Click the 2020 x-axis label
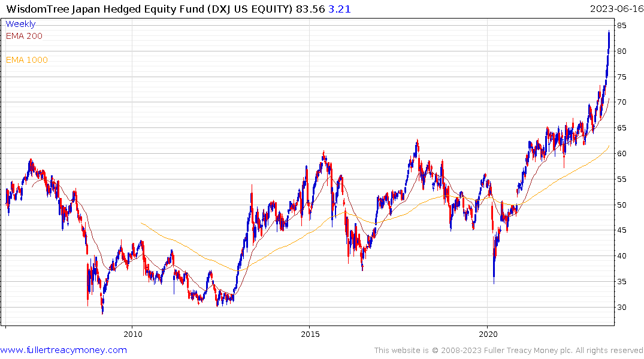The width and height of the screenshot is (644, 359). click(x=488, y=334)
